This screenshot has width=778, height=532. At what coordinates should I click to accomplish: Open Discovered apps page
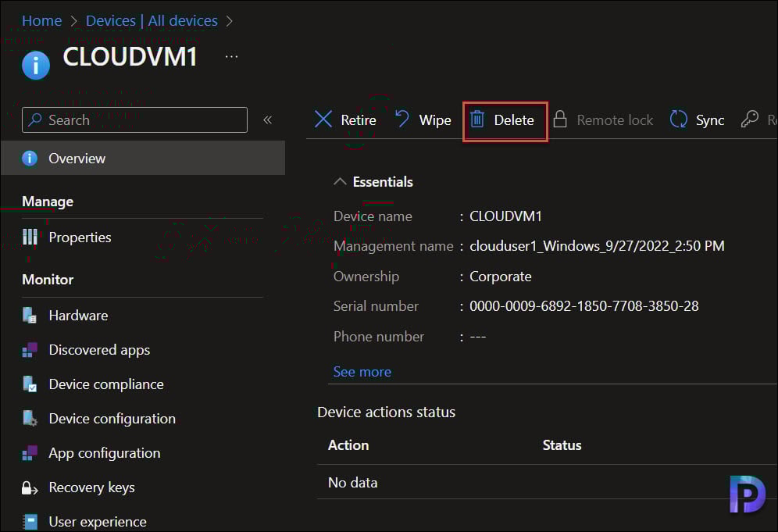99,350
